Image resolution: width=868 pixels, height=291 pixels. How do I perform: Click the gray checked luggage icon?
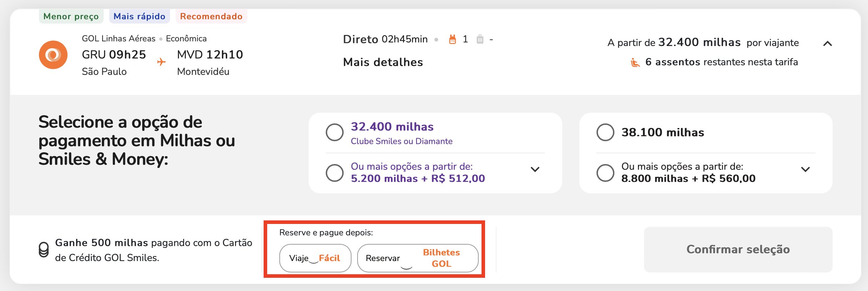(480, 39)
